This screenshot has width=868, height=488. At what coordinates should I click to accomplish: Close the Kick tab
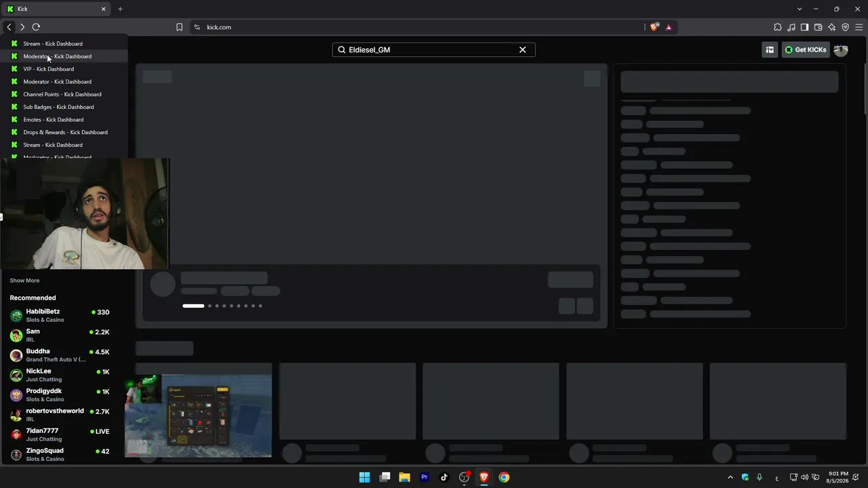tap(103, 9)
